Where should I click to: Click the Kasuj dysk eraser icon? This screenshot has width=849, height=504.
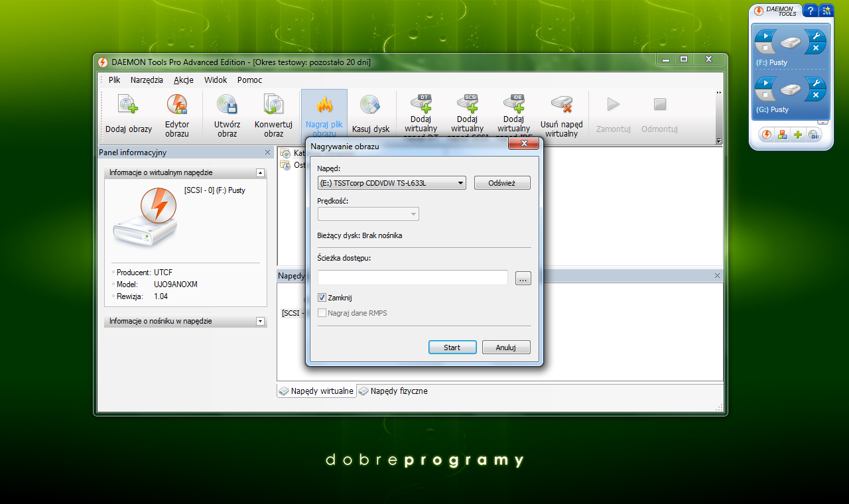pyautogui.click(x=370, y=106)
